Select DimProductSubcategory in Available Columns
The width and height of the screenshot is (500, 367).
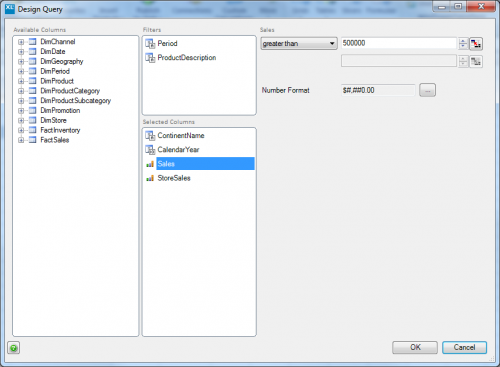tap(76, 101)
